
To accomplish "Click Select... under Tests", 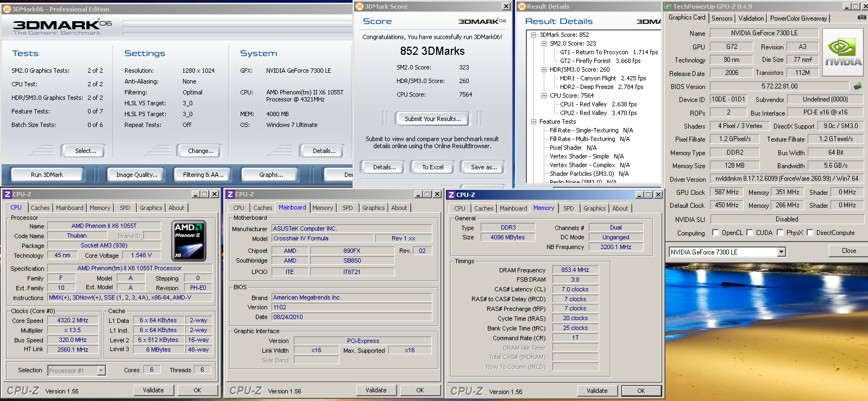I will pos(83,151).
